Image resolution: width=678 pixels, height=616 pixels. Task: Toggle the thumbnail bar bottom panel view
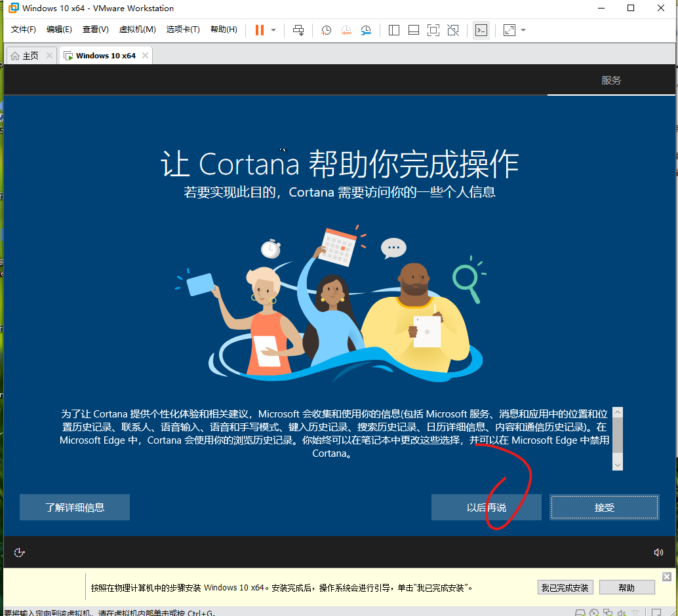coord(414,30)
